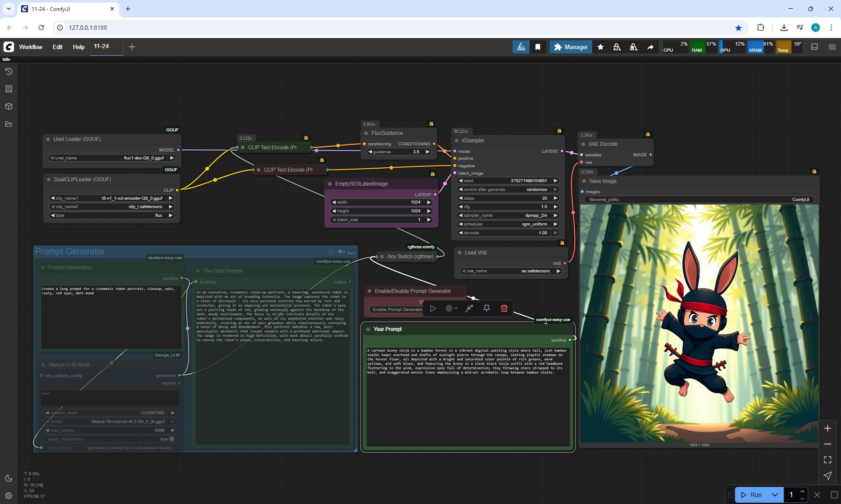This screenshot has width=841, height=504.
Task: Open the Manager panel
Action: point(571,47)
